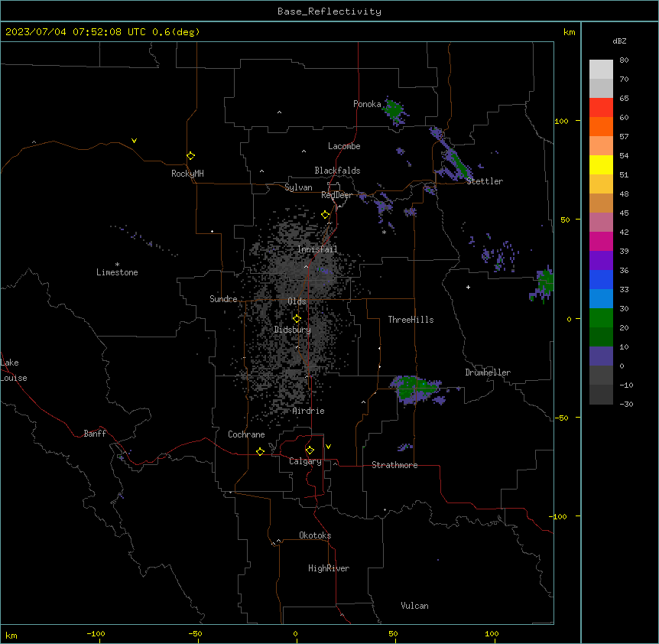
Task: Click the Lake Louise label
Action: point(14,370)
